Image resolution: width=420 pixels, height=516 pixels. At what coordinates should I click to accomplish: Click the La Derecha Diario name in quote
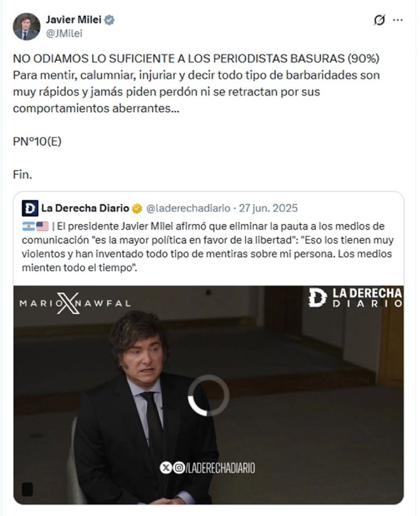tap(85, 208)
